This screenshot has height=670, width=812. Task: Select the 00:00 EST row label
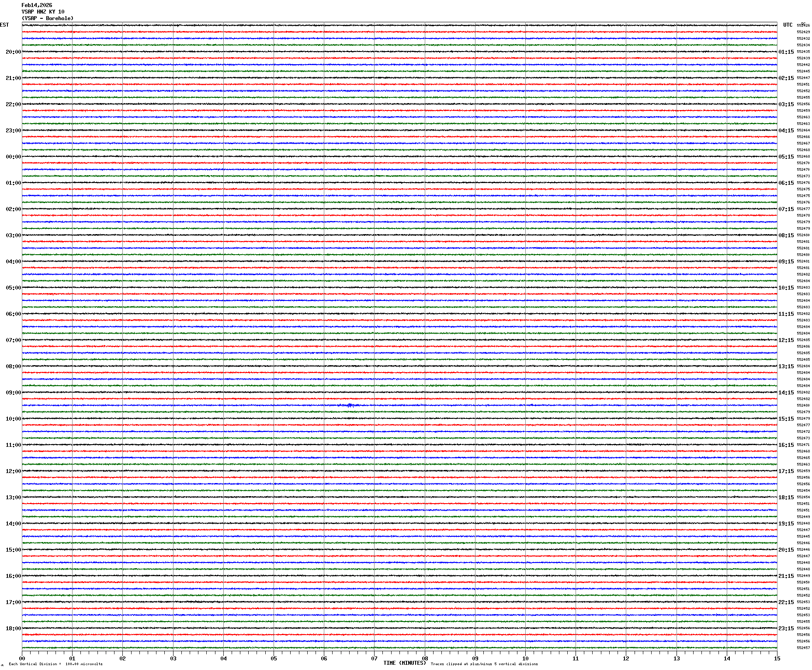13,157
